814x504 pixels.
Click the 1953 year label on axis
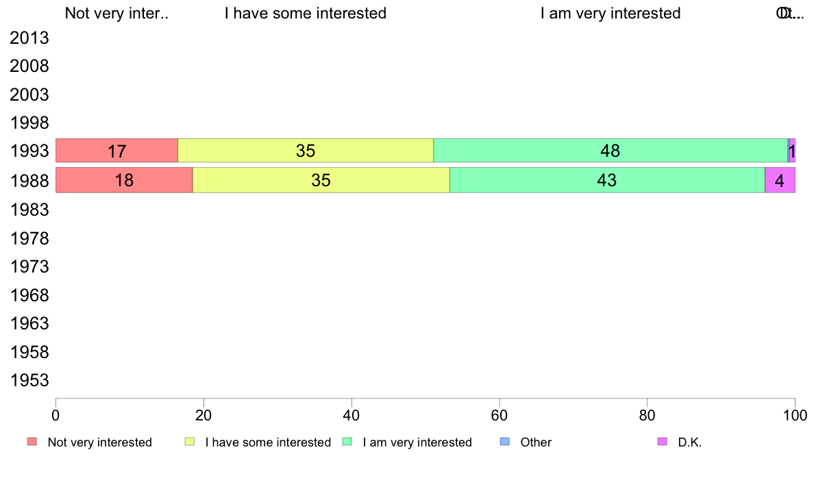coord(29,381)
